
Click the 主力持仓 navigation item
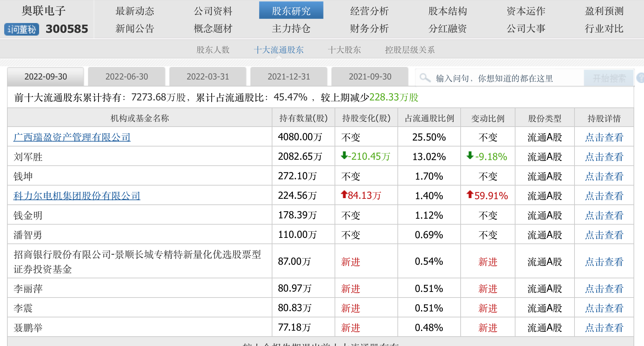(x=291, y=29)
